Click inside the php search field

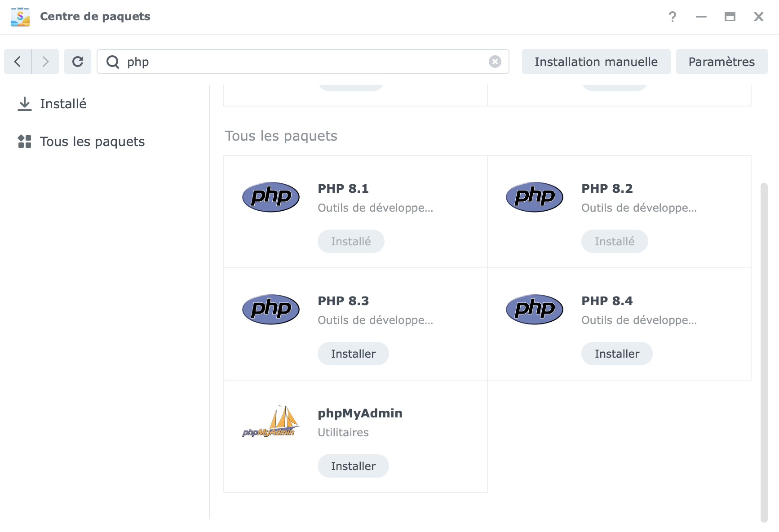coord(301,62)
